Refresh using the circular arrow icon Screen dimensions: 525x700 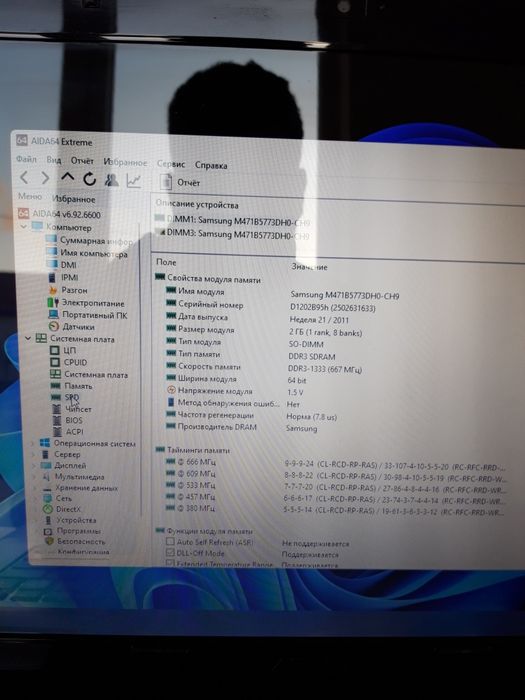click(89, 179)
